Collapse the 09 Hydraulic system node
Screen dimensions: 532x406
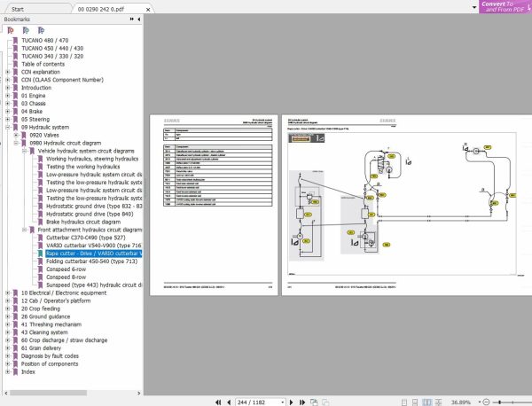pyautogui.click(x=7, y=127)
